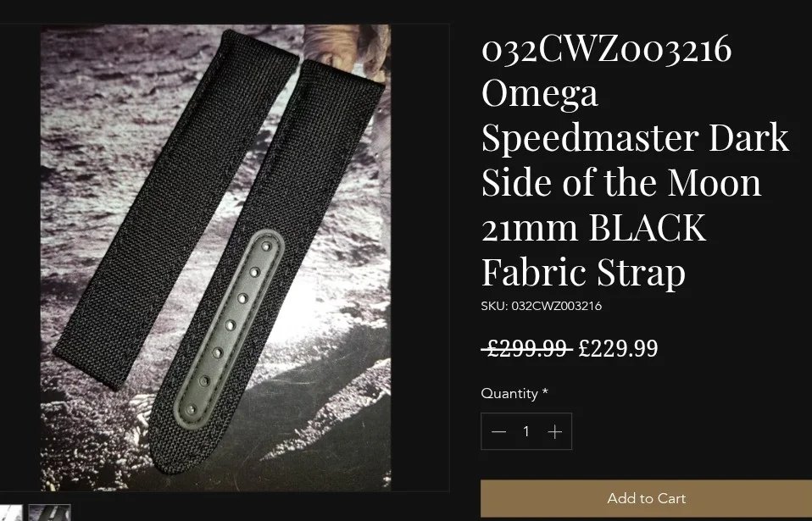Image resolution: width=812 pixels, height=521 pixels.
Task: Click the £229.99 sale price
Action: 618,348
